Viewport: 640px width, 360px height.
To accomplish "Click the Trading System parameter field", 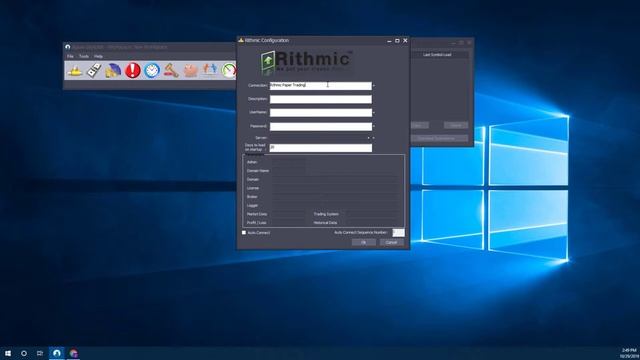I will pyautogui.click(x=371, y=214).
